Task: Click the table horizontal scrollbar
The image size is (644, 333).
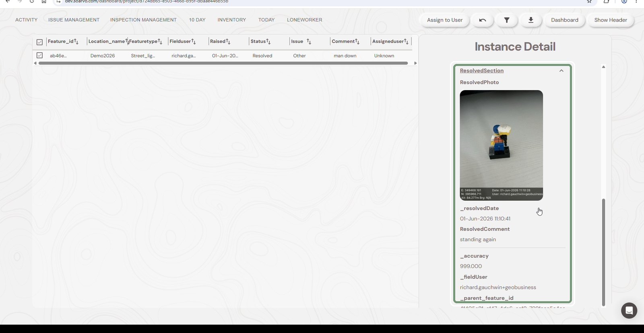Action: [x=223, y=63]
